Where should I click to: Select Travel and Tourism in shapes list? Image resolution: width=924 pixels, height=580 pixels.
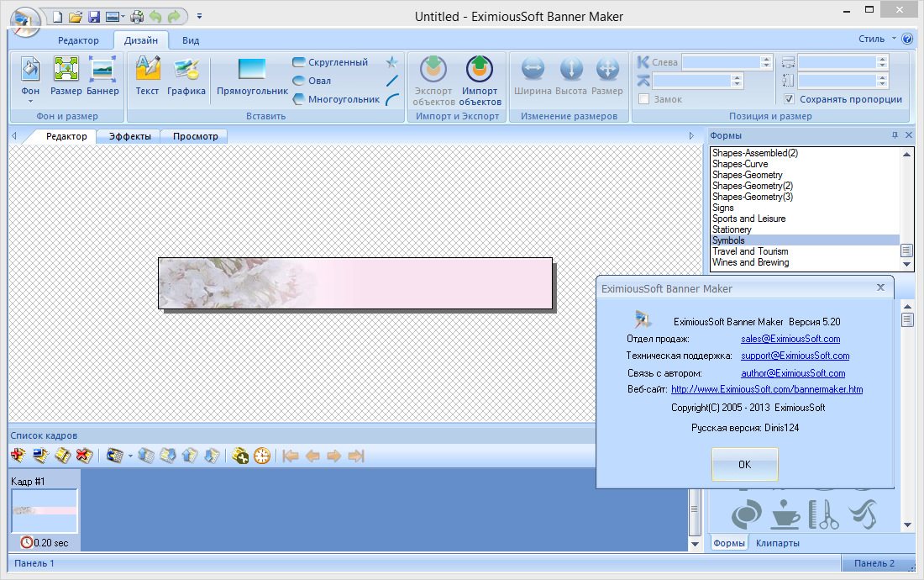[750, 251]
